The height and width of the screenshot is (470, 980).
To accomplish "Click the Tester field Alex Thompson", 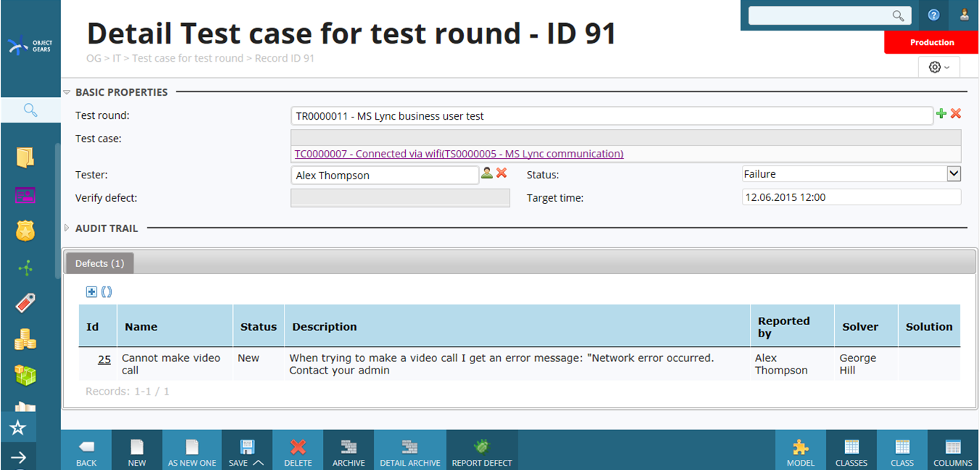I will (x=385, y=175).
